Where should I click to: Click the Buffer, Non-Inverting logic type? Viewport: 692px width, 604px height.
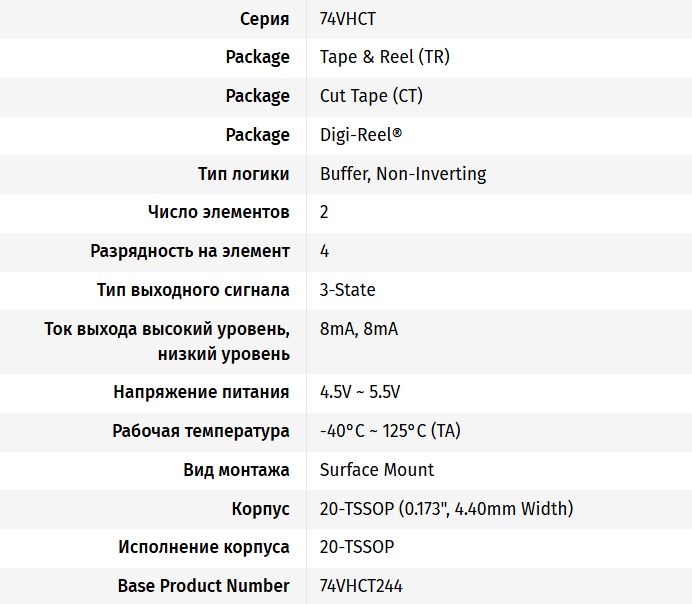403,174
